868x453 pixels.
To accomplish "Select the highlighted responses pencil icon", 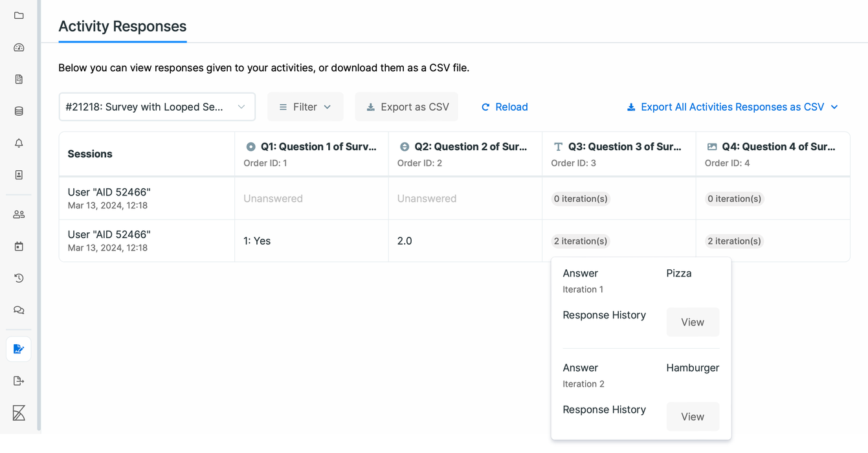I will [18, 349].
